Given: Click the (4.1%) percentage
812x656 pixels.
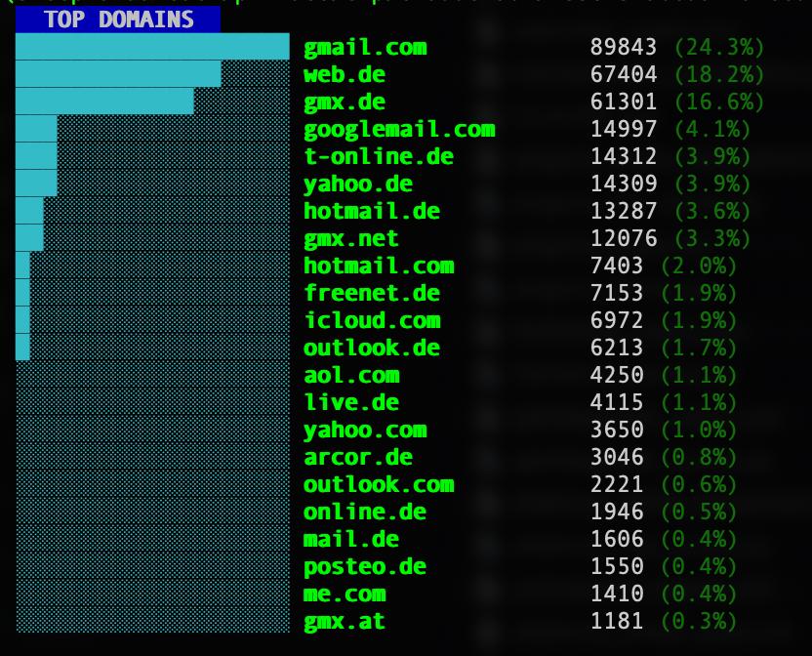Looking at the screenshot, I should pyautogui.click(x=712, y=129).
